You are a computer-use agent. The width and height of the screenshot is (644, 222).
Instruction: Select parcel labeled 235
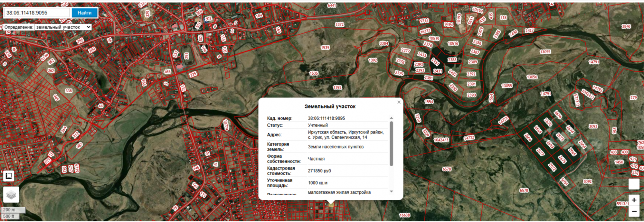[193, 75]
